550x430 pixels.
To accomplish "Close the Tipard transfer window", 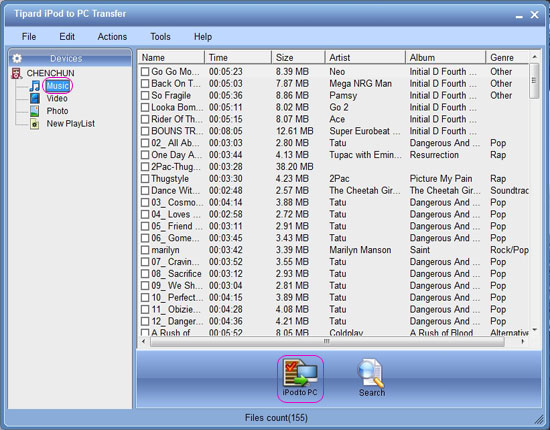I will [x=535, y=15].
